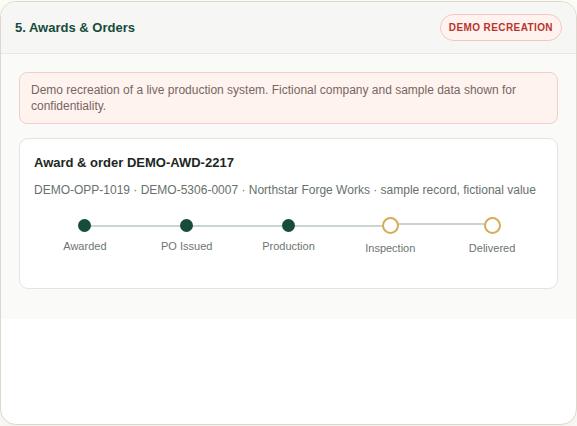Click the PO Issued label
577x426 pixels.
[187, 246]
